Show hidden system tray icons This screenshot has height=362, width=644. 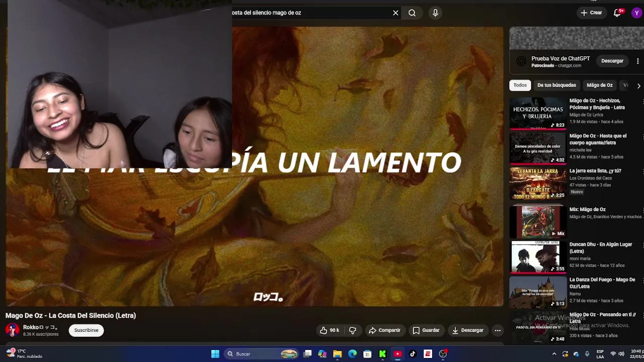coord(554,354)
